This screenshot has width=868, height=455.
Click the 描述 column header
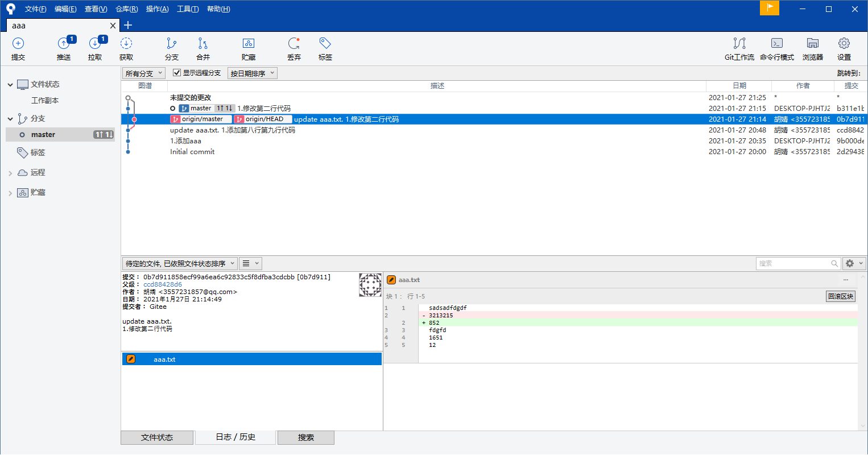point(437,86)
